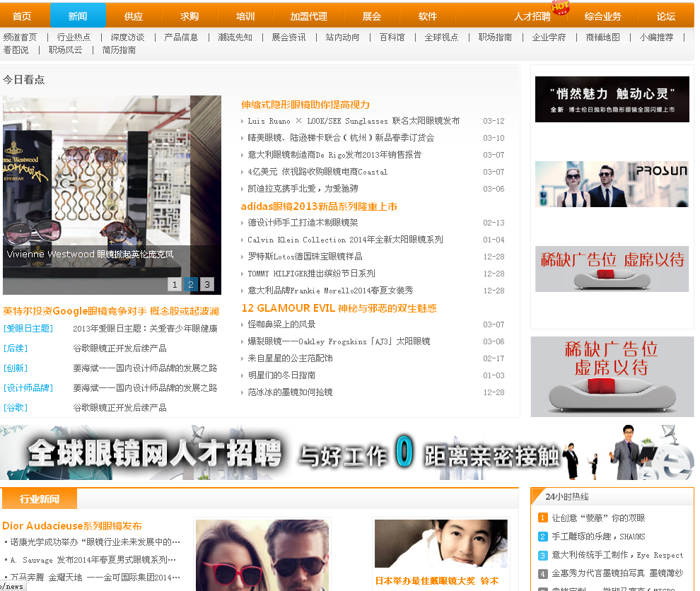Image resolution: width=700 pixels, height=591 pixels.
Task: Open the 小编推荐 sub-navigation link
Action: point(656,37)
